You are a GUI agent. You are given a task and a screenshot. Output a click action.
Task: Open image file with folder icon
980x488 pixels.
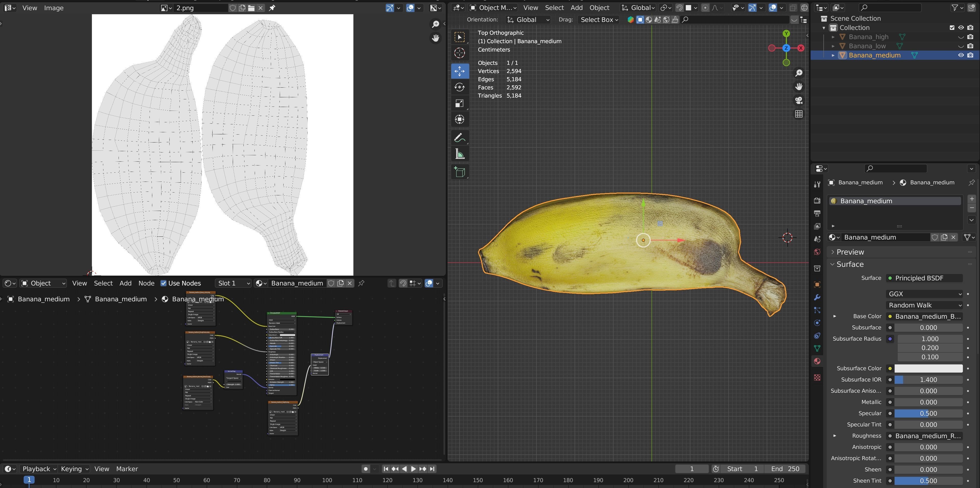(x=251, y=8)
